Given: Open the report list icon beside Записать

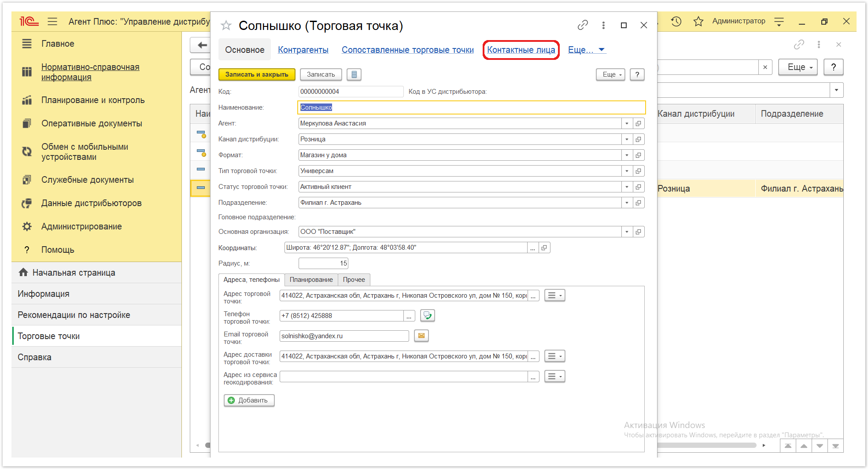Looking at the screenshot, I should (x=354, y=74).
